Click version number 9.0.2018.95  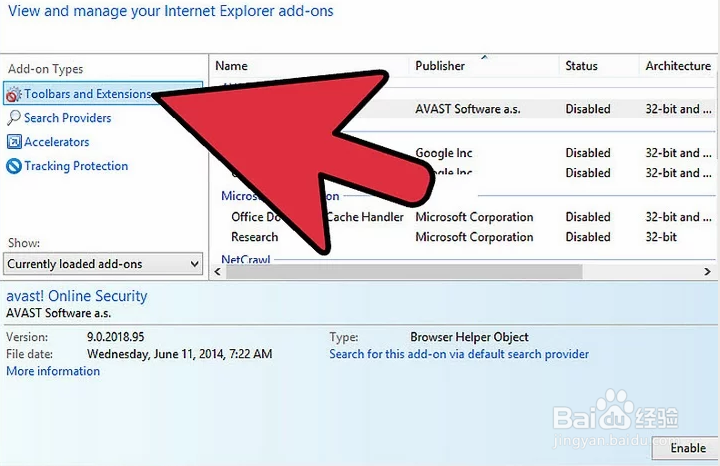116,337
